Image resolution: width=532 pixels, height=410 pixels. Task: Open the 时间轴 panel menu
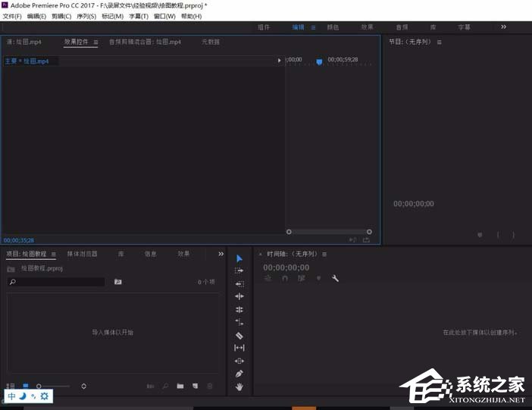[324, 254]
